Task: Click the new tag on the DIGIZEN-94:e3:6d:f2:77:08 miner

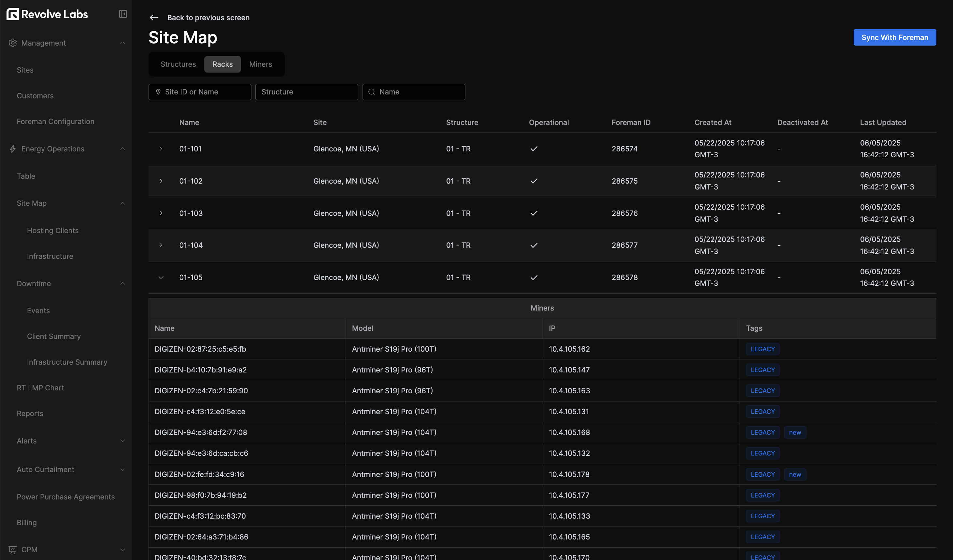Action: coord(795,433)
